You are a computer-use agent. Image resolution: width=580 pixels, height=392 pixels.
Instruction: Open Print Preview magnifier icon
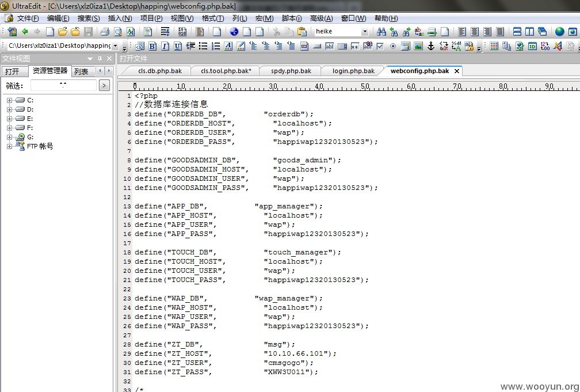point(118,32)
